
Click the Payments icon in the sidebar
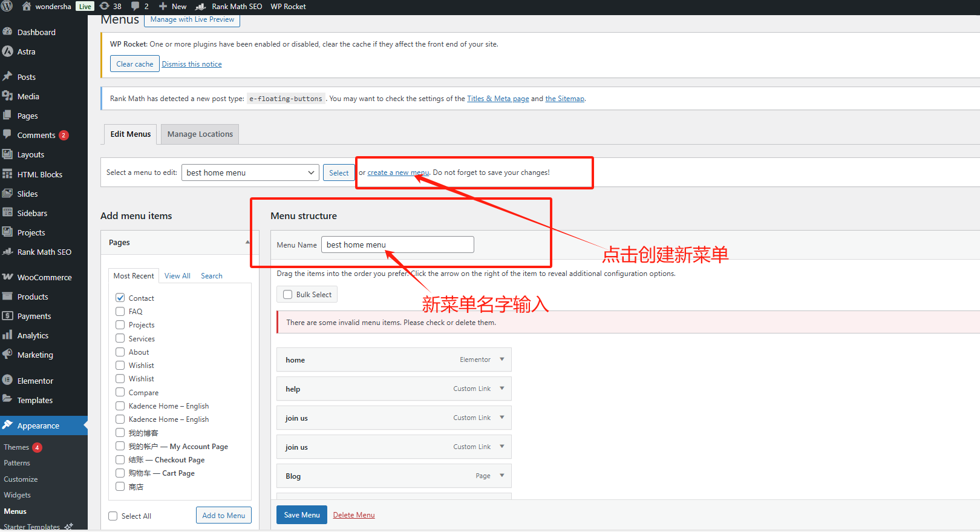coord(7,315)
